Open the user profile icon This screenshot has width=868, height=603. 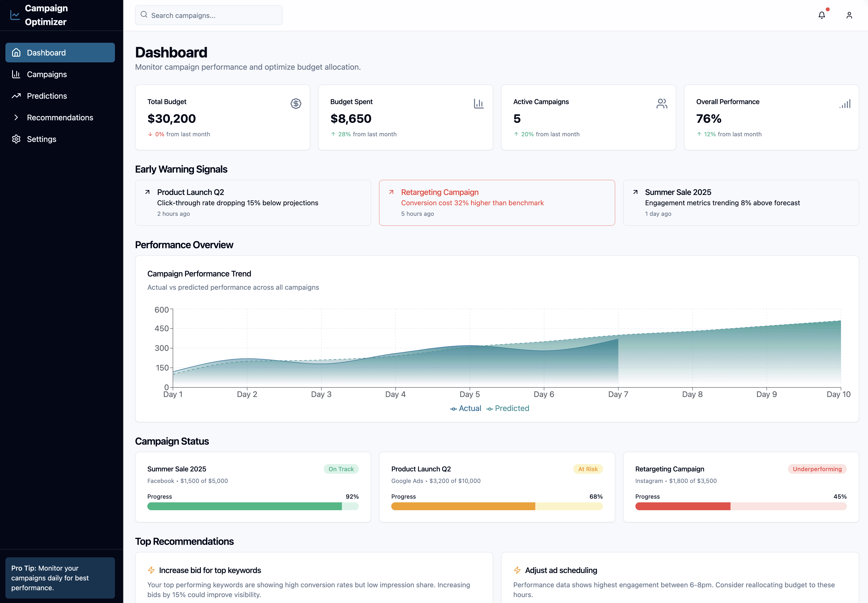click(849, 15)
